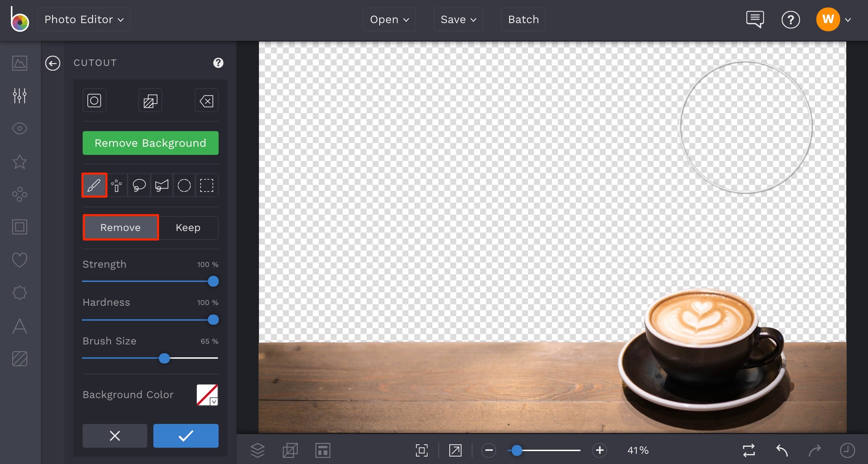Toggle the invert mask icon in Cutout panel
868x464 pixels.
[x=150, y=100]
